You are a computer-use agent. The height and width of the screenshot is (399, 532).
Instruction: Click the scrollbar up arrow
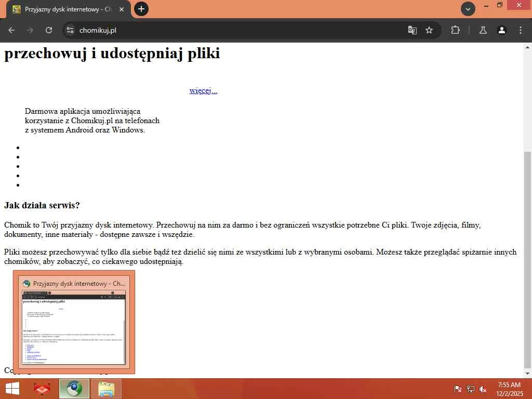click(527, 47)
